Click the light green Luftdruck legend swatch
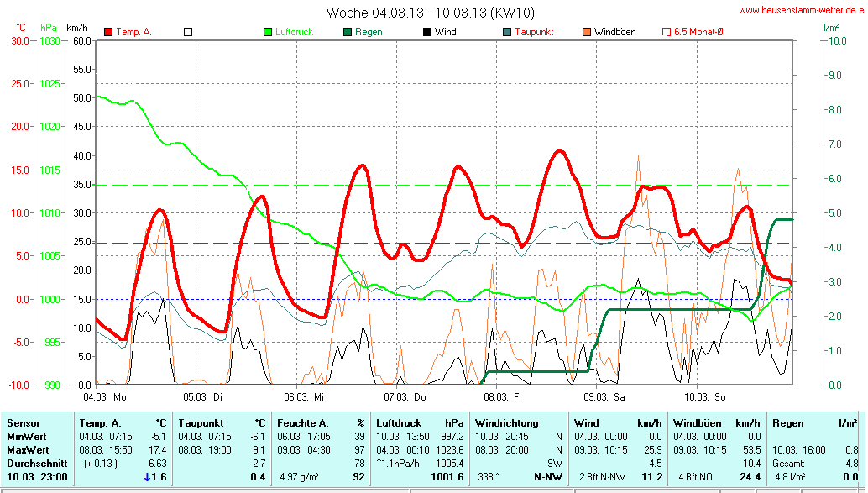This screenshot has width=868, height=493. [x=268, y=32]
